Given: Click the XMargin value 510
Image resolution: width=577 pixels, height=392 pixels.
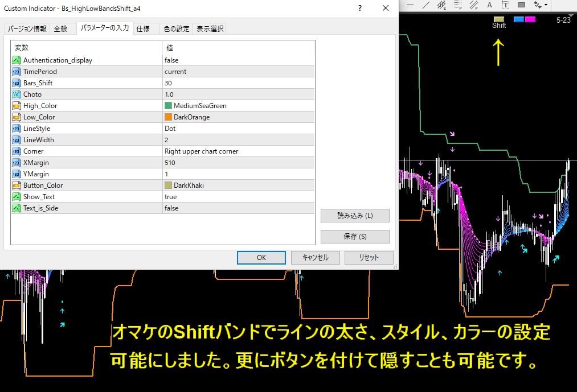Looking at the screenshot, I should pos(170,163).
